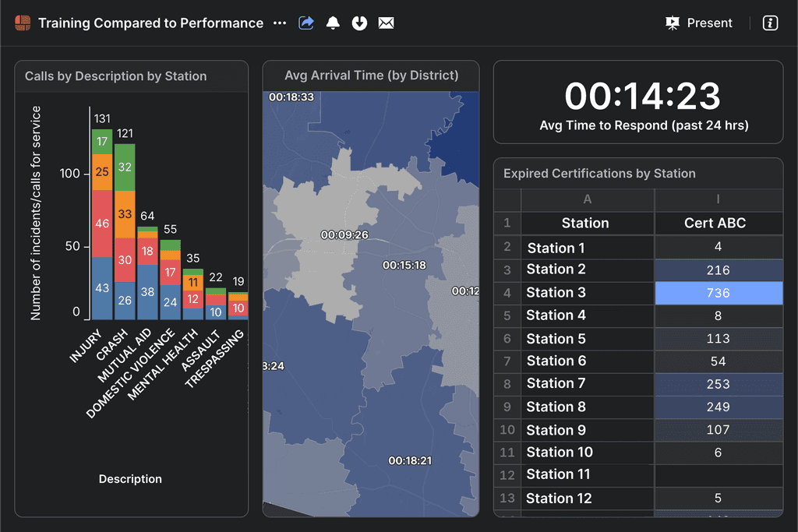Click the download arrow icon
Image resolution: width=798 pixels, height=532 pixels.
359,23
